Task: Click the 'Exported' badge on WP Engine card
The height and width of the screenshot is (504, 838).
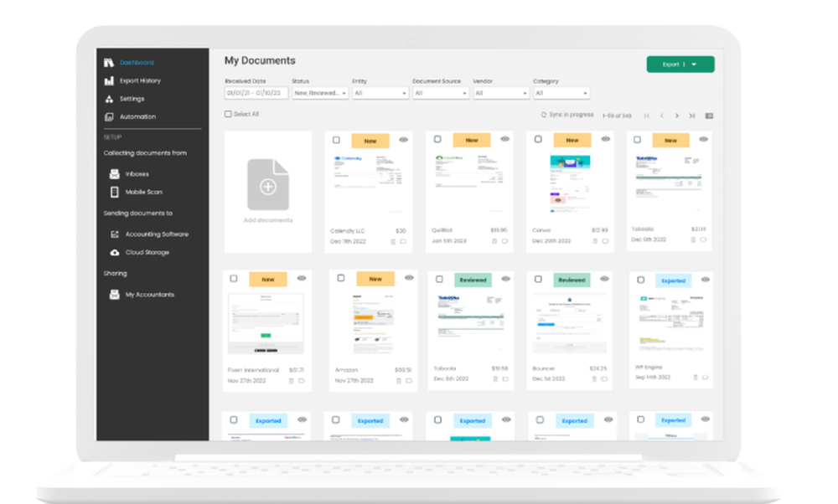Action: (x=674, y=280)
